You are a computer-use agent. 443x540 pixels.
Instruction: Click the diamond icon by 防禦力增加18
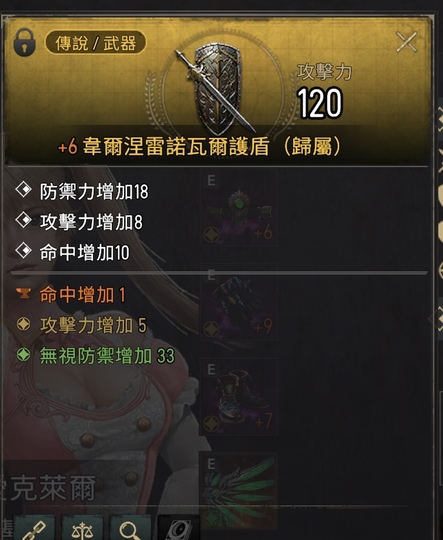tap(23, 190)
